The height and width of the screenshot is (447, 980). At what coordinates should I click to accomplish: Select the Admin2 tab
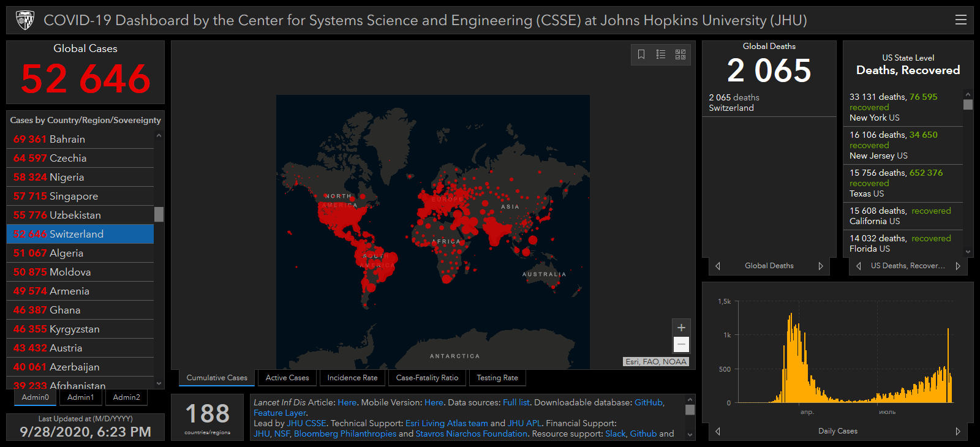127,397
